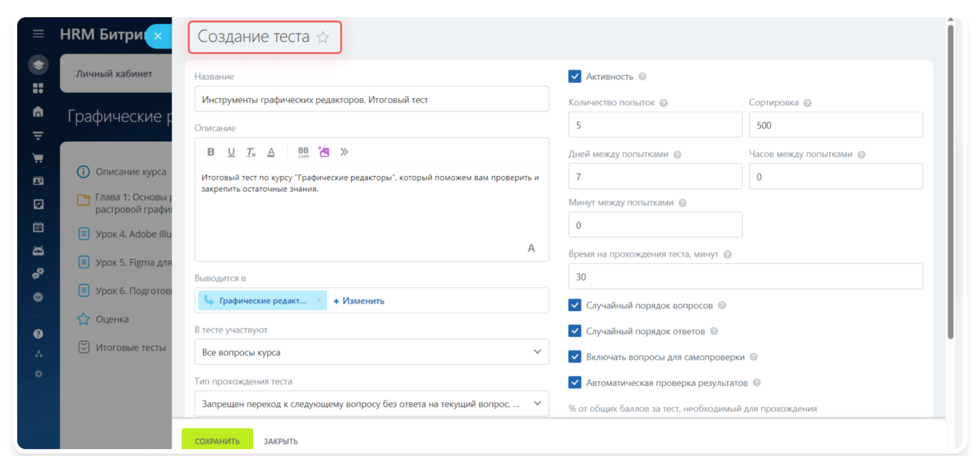Show help for Активность option
The height and width of the screenshot is (456, 980).
click(642, 77)
